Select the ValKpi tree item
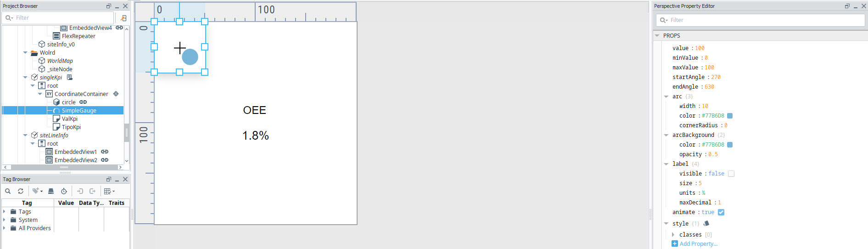This screenshot has height=249, width=868. pyautogui.click(x=70, y=119)
